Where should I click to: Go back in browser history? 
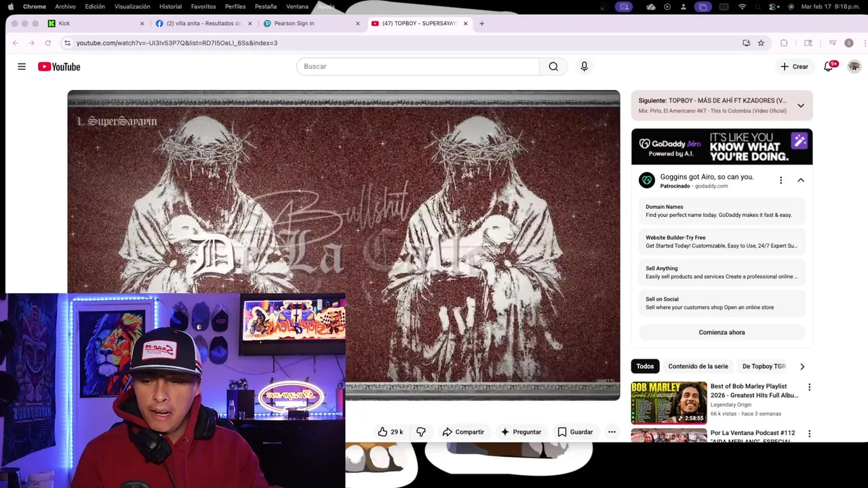pos(15,43)
